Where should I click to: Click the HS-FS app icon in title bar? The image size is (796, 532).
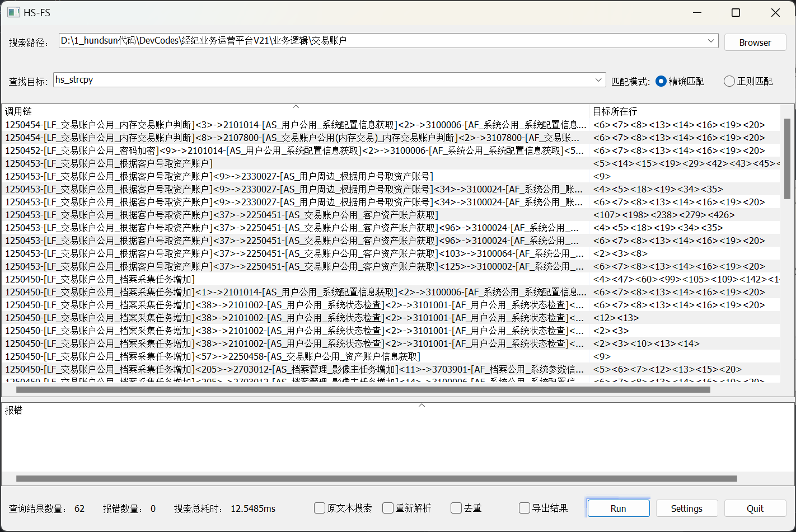pyautogui.click(x=13, y=12)
